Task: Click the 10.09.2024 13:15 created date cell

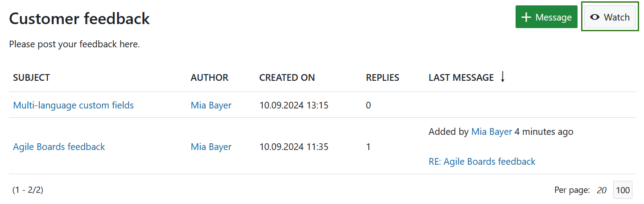Action: pos(293,105)
